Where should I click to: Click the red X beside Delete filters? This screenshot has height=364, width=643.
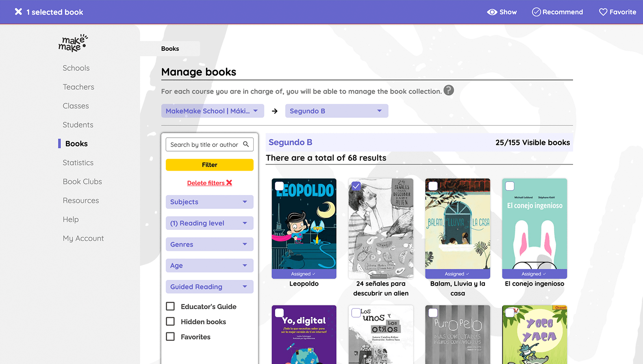[229, 183]
